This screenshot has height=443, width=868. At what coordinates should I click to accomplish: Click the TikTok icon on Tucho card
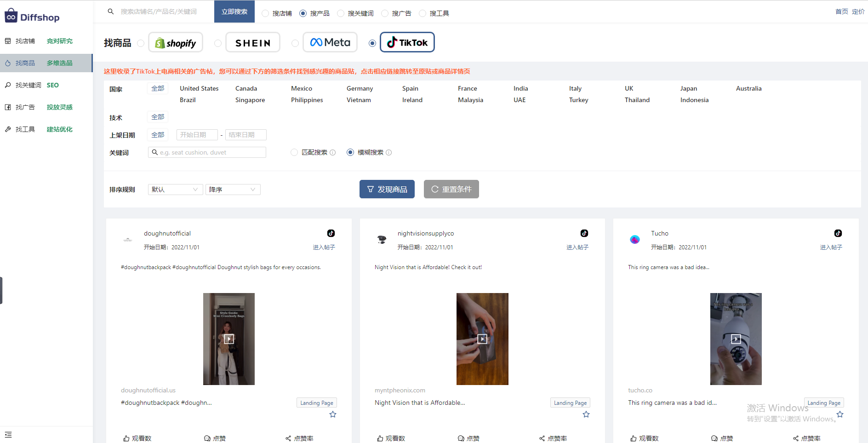(838, 233)
